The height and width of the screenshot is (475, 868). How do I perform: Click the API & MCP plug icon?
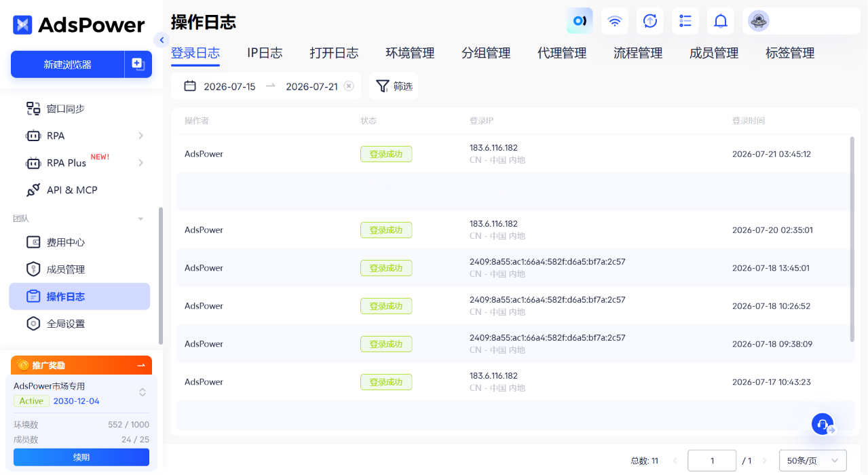[x=33, y=190]
